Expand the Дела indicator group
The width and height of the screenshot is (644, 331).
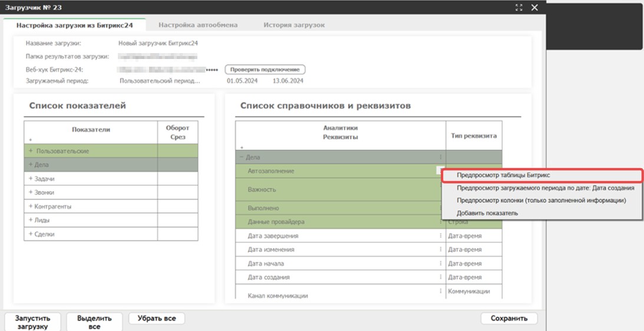coord(31,165)
